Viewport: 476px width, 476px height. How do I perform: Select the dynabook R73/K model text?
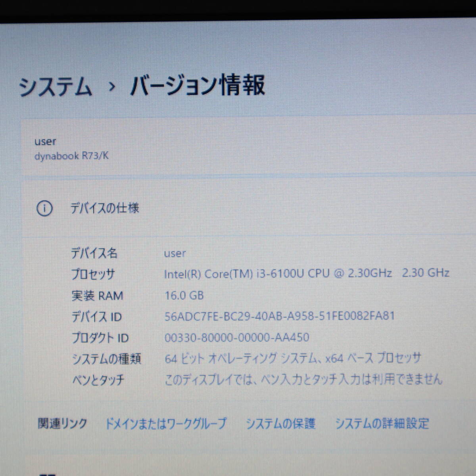(x=71, y=156)
